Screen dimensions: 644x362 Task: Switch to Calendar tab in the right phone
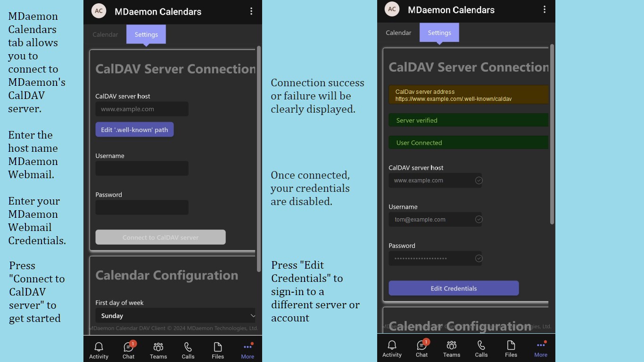click(398, 33)
